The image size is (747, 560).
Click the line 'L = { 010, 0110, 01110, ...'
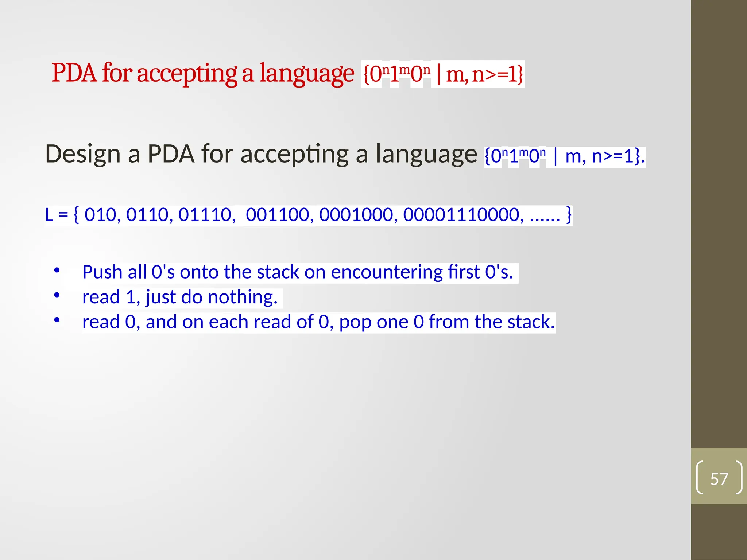coord(309,215)
